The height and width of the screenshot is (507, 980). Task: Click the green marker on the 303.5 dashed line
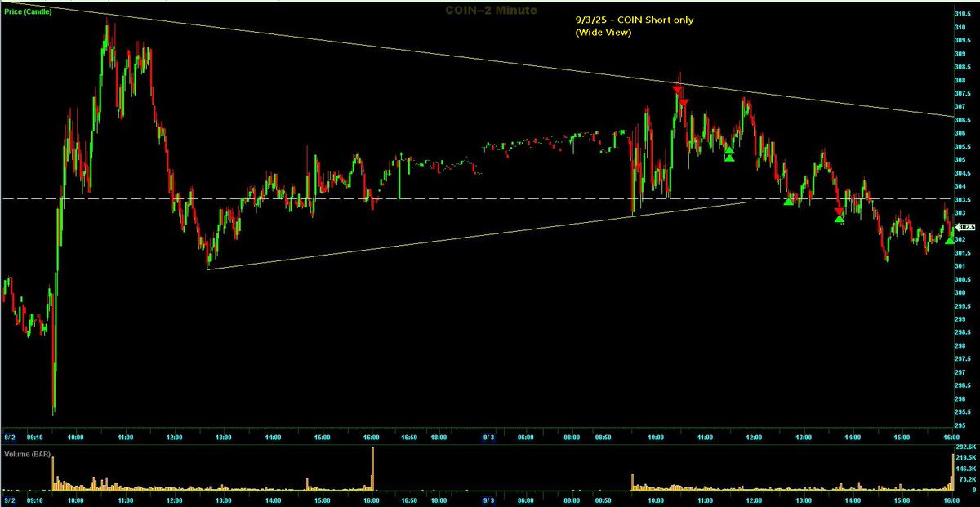point(788,200)
